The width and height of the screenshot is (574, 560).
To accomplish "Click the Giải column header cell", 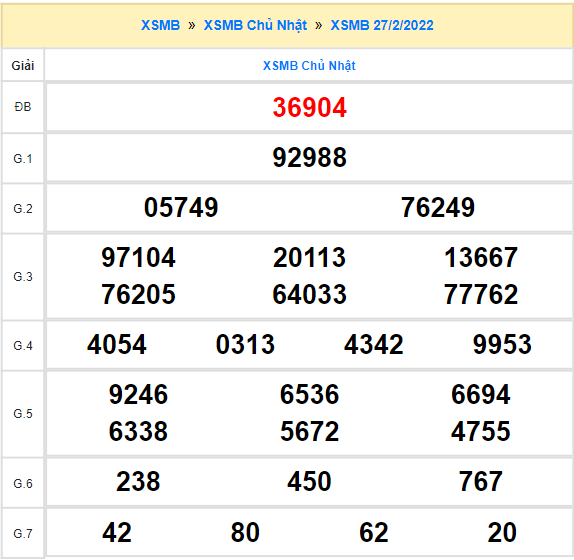I will coord(23,66).
